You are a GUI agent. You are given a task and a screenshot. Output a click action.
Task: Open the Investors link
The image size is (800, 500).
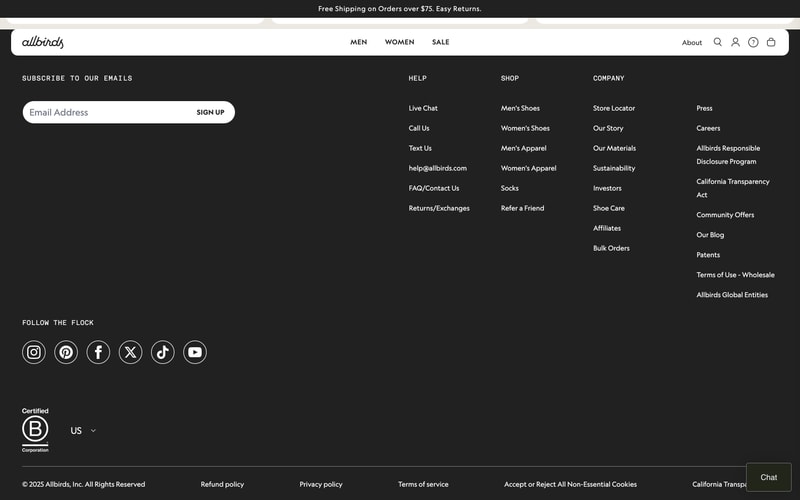coord(607,188)
